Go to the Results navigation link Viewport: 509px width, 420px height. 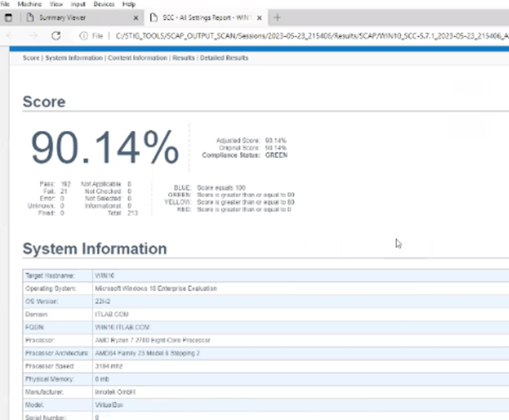click(184, 58)
